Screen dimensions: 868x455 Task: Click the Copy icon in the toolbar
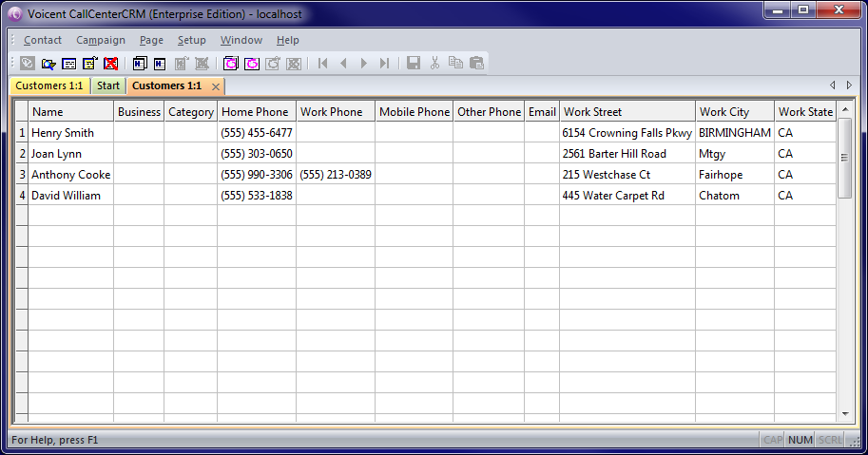(x=455, y=64)
